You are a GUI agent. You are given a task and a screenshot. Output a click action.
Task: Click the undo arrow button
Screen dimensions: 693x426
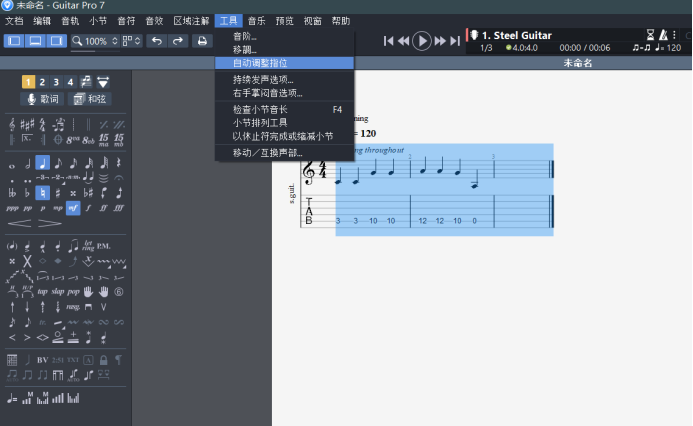pos(156,41)
